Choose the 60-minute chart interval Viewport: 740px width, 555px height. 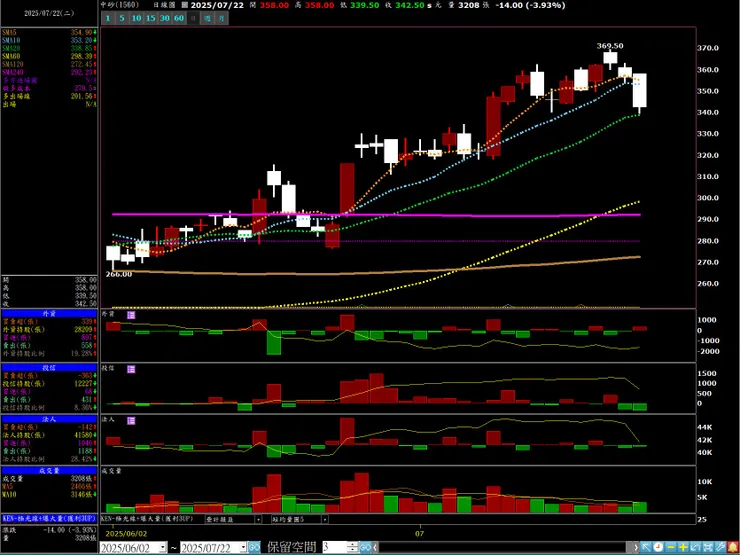[x=179, y=18]
